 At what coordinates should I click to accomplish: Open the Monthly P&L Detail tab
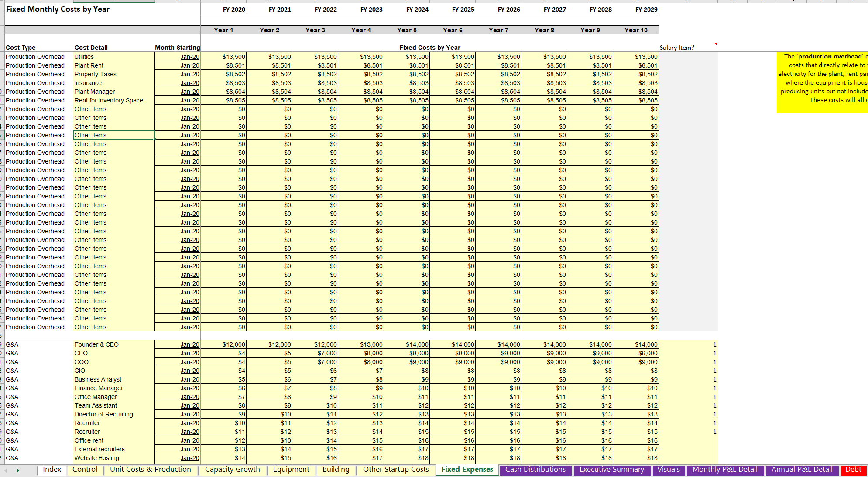tap(725, 470)
